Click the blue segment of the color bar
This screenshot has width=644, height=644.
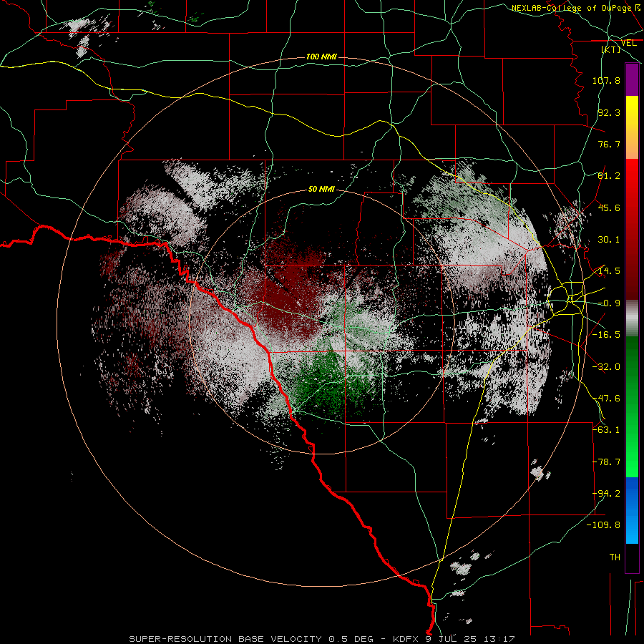pos(632,510)
